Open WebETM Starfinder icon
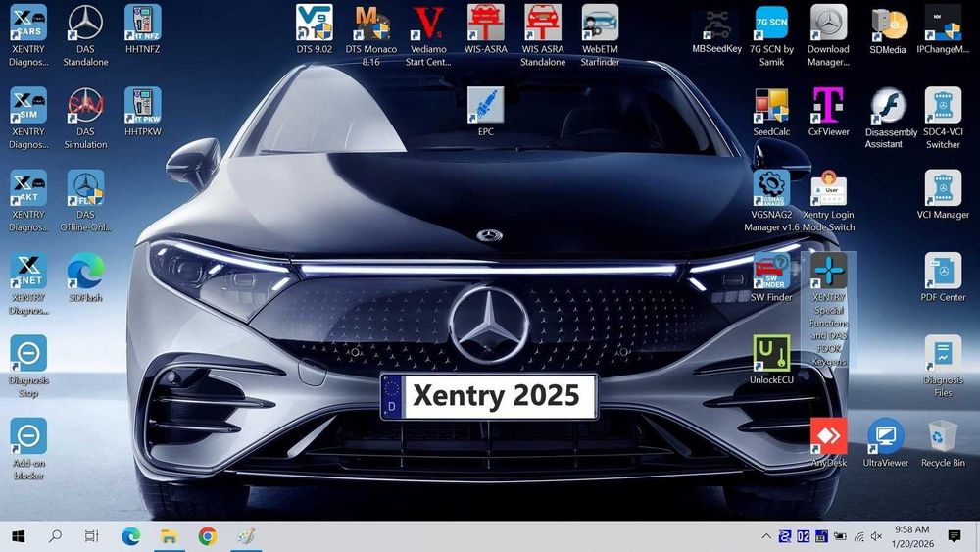This screenshot has height=552, width=980. [600, 23]
